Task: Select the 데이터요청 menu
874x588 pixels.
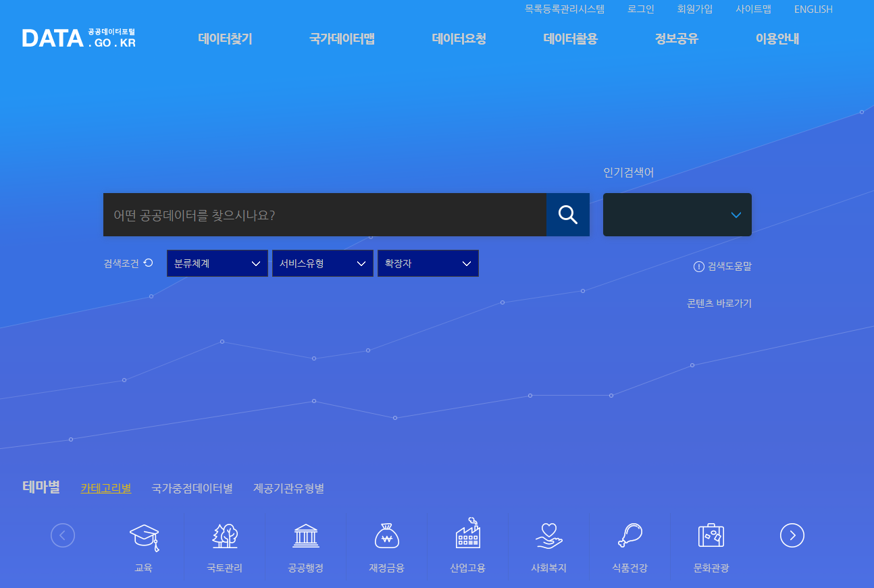Action: 459,38
